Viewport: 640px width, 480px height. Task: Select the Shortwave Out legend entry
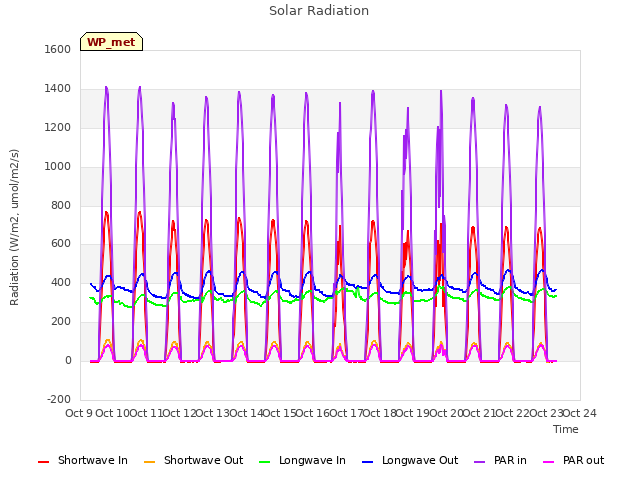click(x=193, y=461)
